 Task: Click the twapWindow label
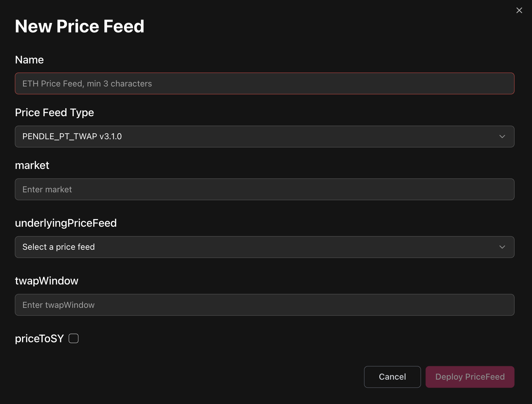pos(46,281)
